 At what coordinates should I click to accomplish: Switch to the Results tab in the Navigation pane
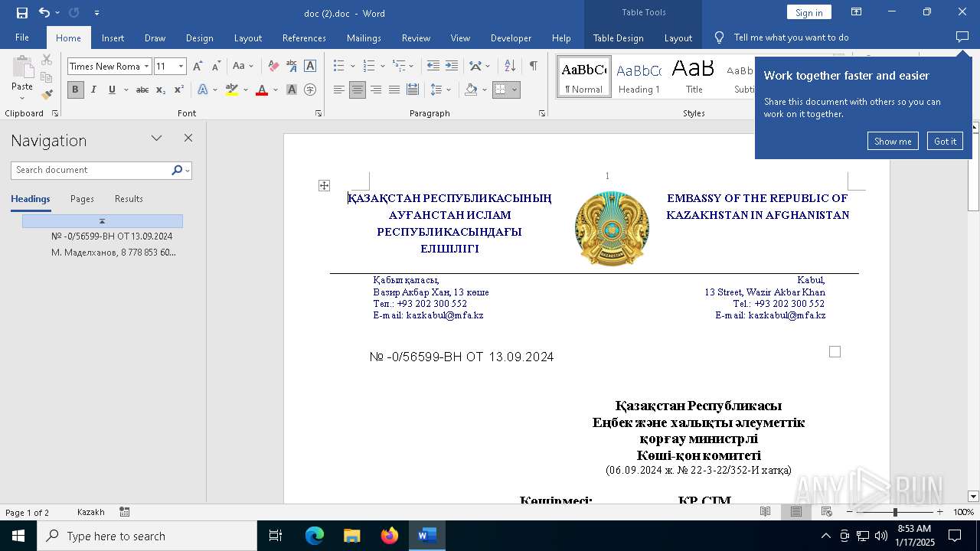(129, 199)
